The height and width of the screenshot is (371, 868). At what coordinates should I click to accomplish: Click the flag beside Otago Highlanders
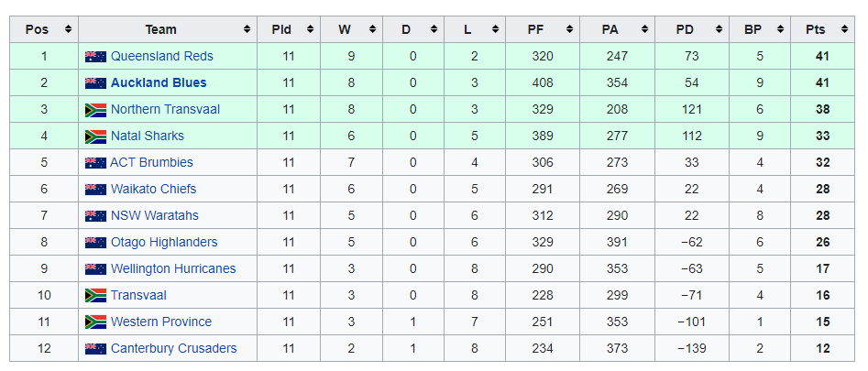95,243
